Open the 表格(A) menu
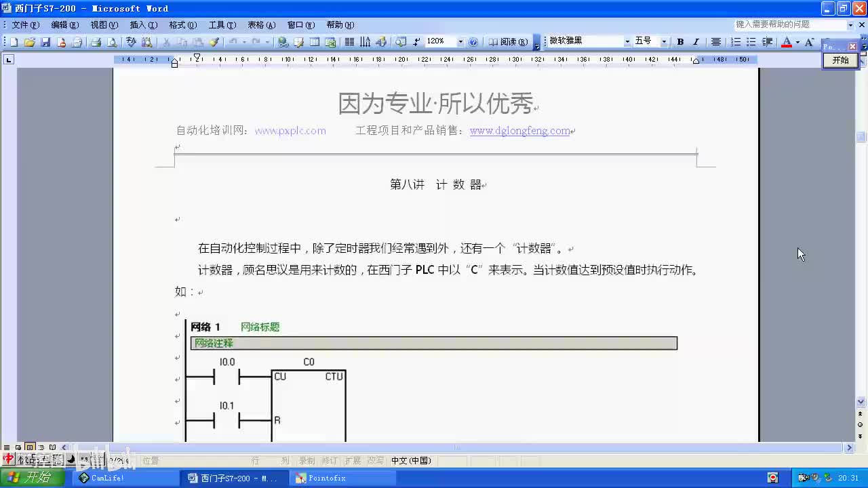This screenshot has width=868, height=488. click(x=261, y=25)
